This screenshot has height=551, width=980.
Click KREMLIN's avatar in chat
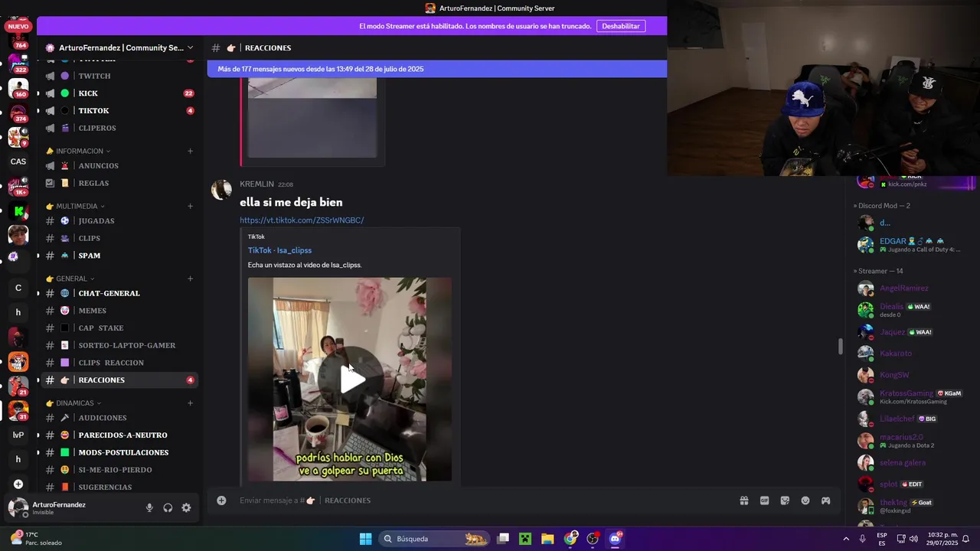point(222,190)
